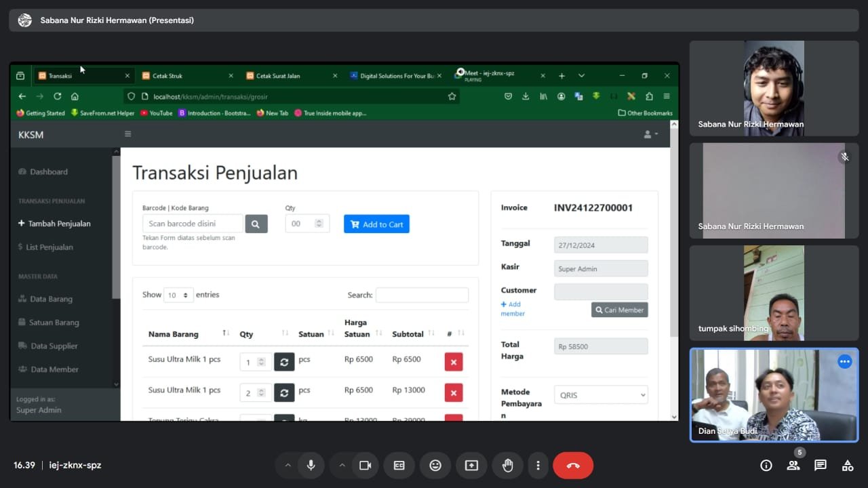Image resolution: width=868 pixels, height=488 pixels.
Task: Click the barcode search magnifier button
Action: click(x=256, y=224)
